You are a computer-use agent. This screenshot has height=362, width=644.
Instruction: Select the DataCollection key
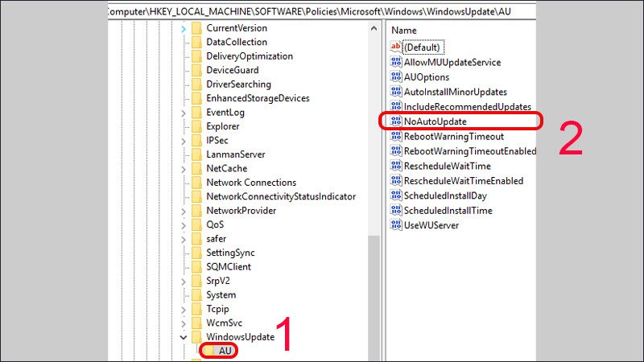click(237, 42)
